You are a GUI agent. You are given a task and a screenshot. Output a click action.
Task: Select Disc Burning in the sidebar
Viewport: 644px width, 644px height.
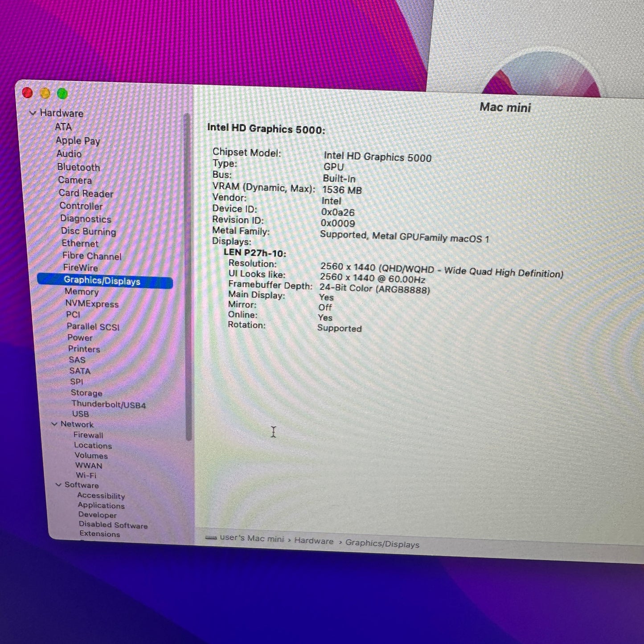pyautogui.click(x=88, y=231)
